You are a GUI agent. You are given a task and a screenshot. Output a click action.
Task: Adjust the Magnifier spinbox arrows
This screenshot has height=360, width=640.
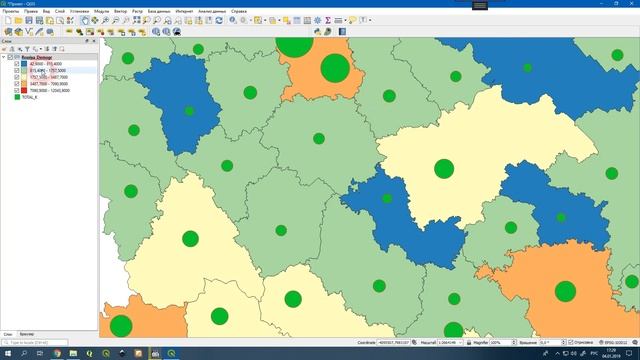tap(514, 342)
